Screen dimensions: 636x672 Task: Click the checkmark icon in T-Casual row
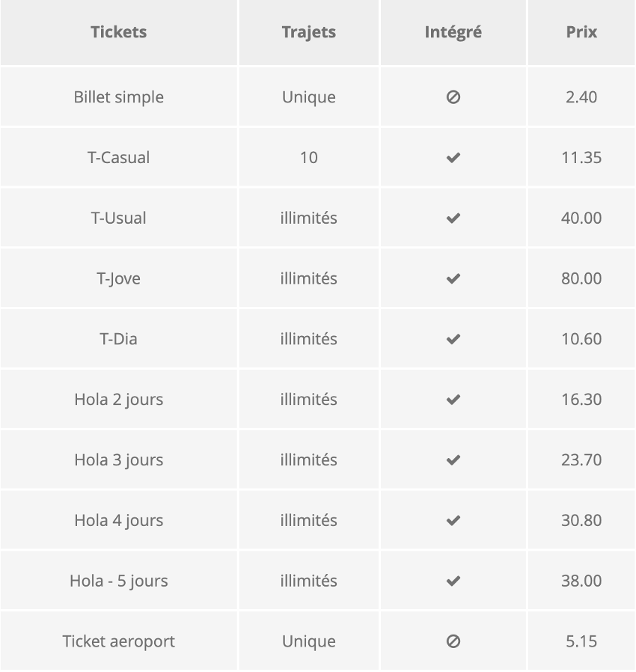pyautogui.click(x=453, y=158)
